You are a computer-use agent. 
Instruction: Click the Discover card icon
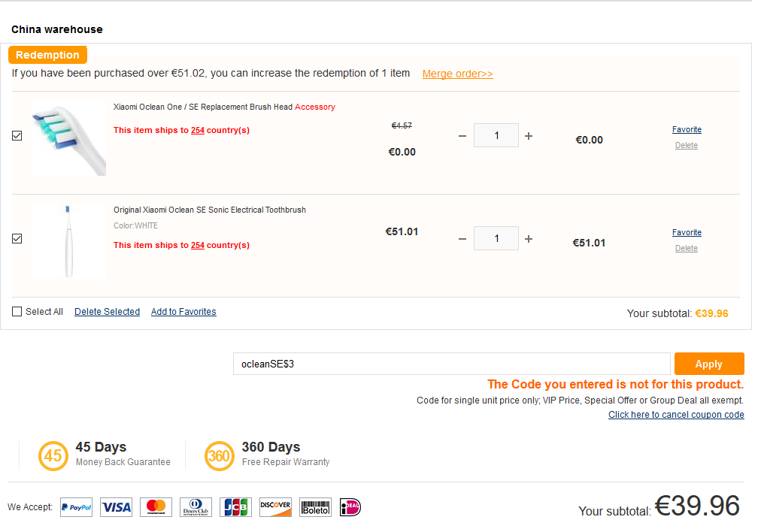click(275, 507)
